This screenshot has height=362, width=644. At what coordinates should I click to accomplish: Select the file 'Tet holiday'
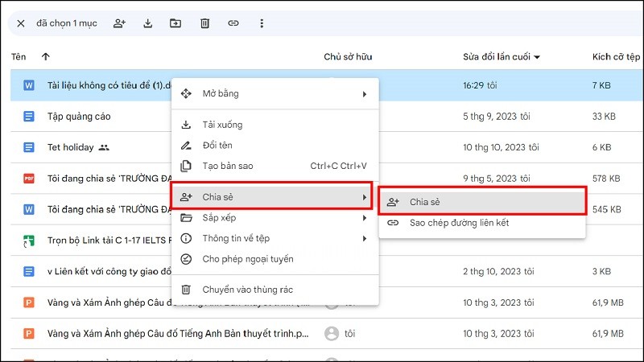[71, 147]
